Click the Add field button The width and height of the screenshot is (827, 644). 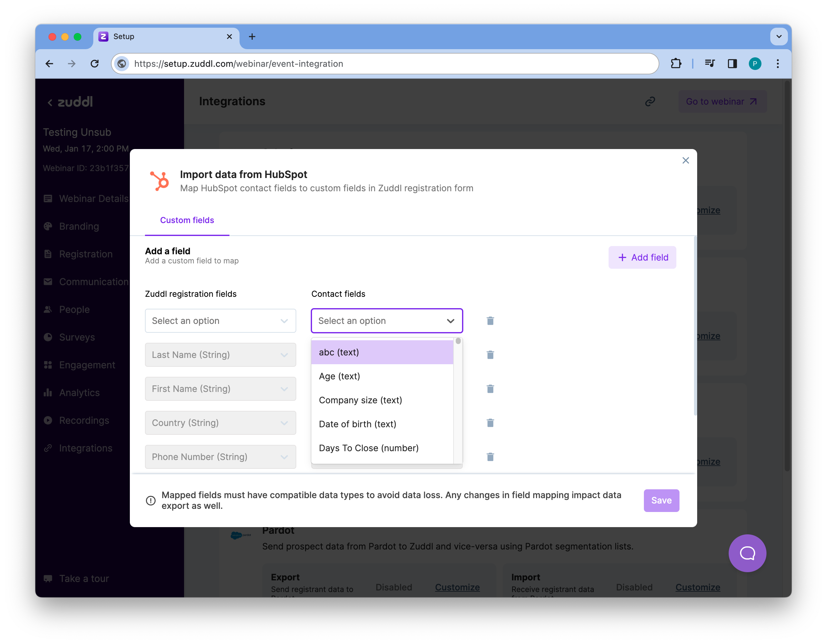(642, 257)
